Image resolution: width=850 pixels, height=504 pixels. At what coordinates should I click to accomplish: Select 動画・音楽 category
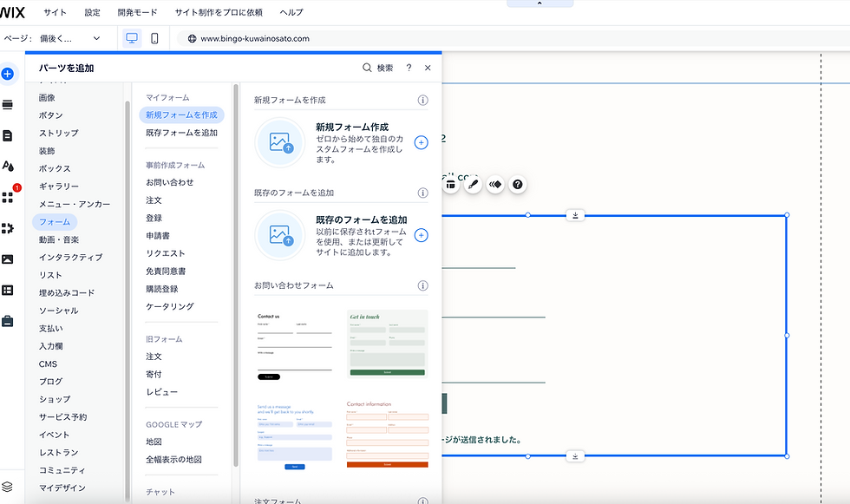click(x=59, y=239)
